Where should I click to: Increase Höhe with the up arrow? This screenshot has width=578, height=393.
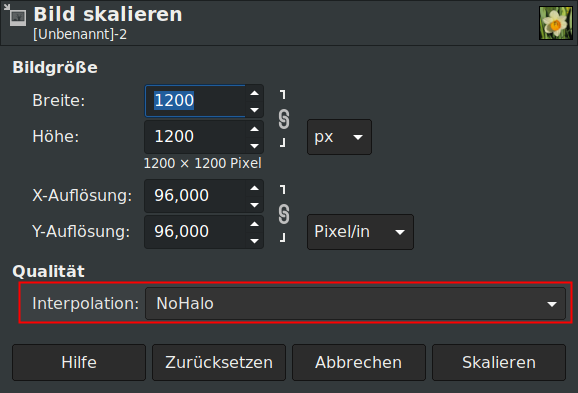click(x=254, y=129)
